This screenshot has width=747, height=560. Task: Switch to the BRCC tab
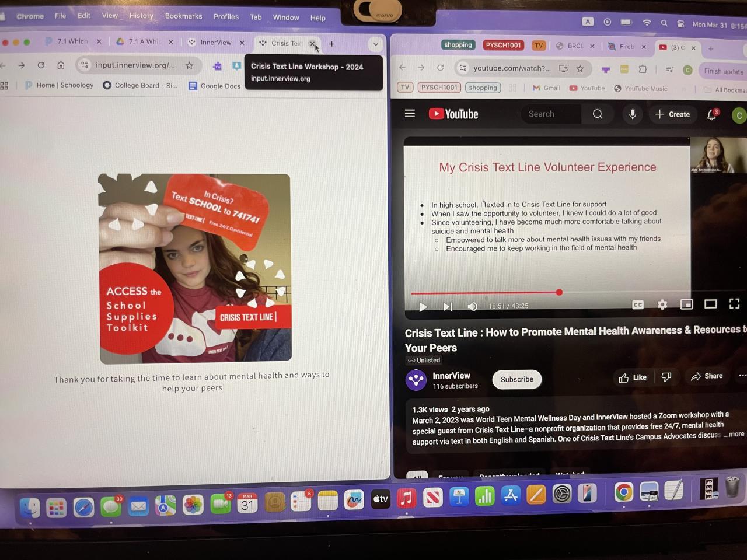point(574,45)
